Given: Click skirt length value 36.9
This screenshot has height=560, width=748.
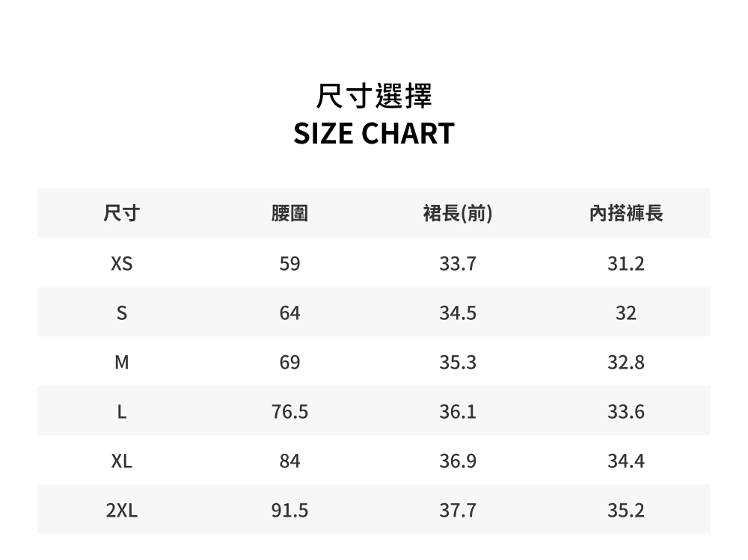Looking at the screenshot, I should tap(458, 461).
